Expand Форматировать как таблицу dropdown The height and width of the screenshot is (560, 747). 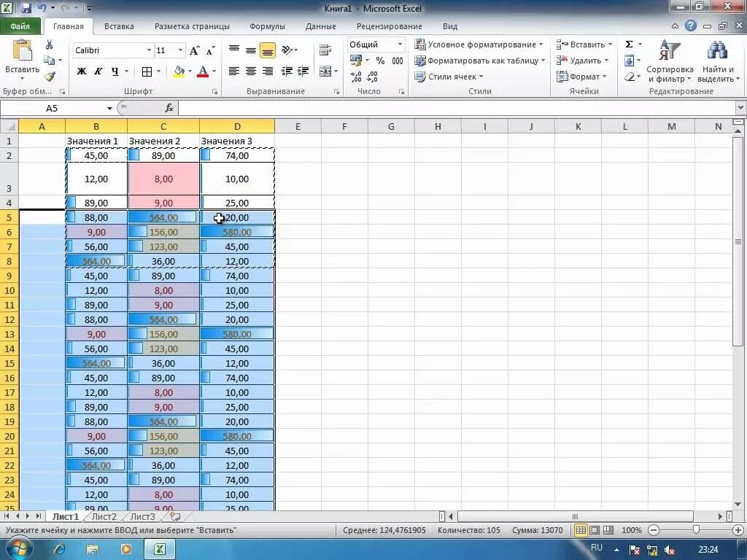pos(543,61)
